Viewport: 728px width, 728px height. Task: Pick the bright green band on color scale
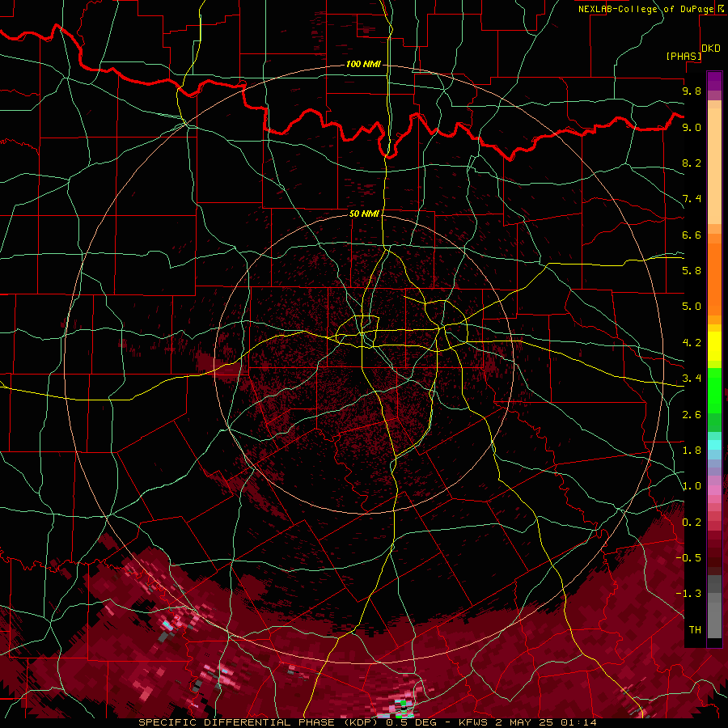pos(714,390)
